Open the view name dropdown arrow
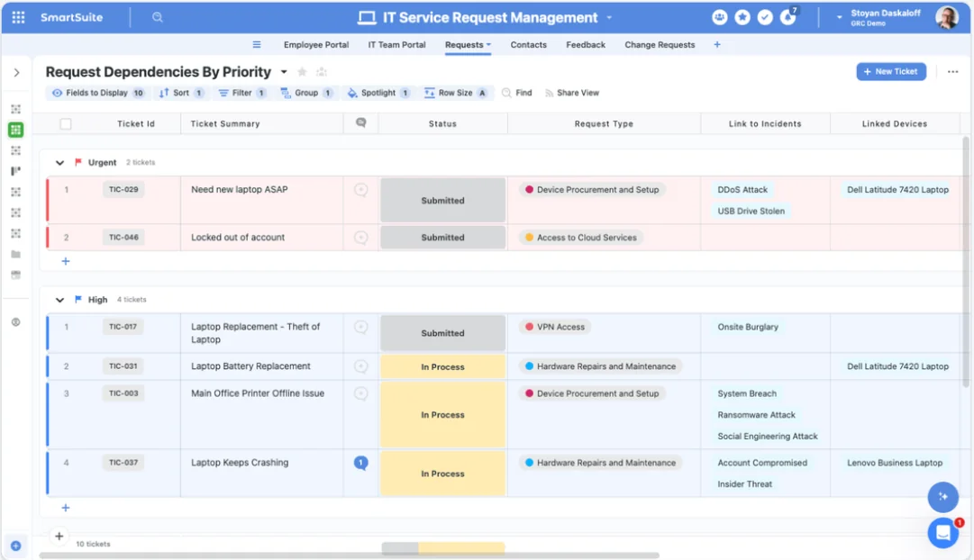The image size is (974, 560). (284, 72)
